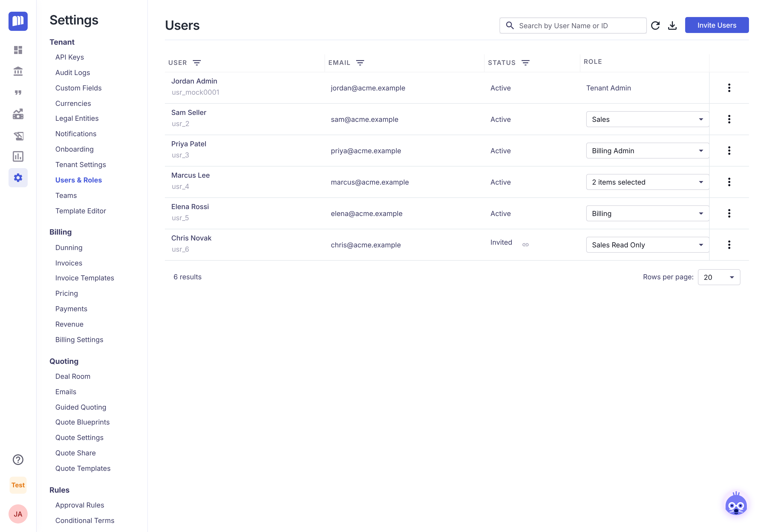Viewport: 766px width, 532px height.
Task: Open Chris Novak's Sales Read Only dropdown
Action: 647,245
